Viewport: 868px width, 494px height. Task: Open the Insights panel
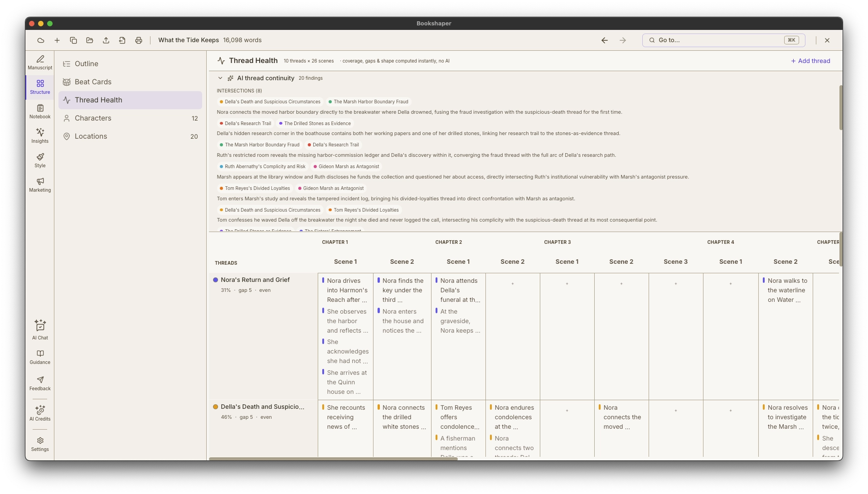(x=40, y=136)
